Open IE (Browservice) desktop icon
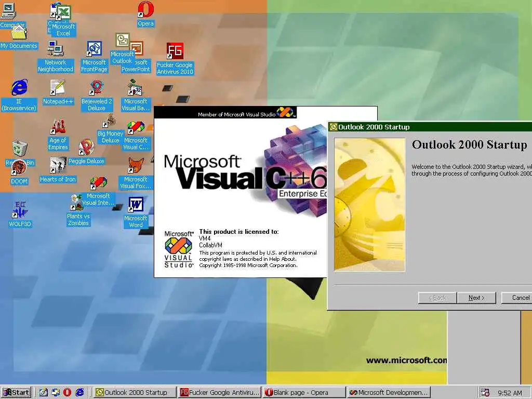This screenshot has height=399, width=532. pos(19,96)
